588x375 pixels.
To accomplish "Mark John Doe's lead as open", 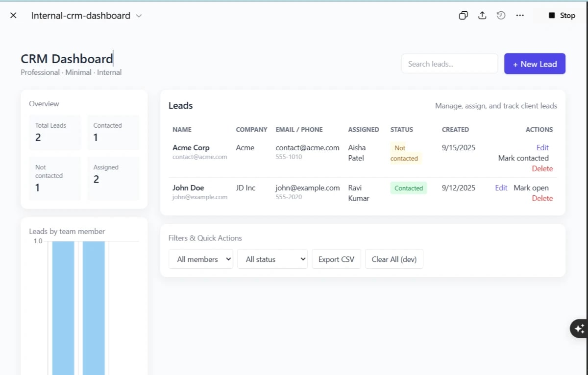I will 531,187.
